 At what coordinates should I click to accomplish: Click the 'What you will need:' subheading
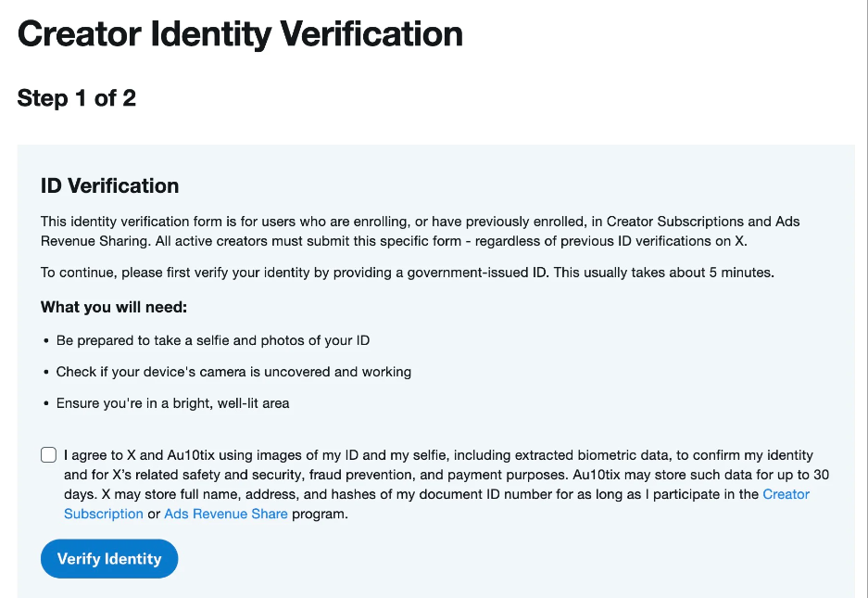(114, 307)
